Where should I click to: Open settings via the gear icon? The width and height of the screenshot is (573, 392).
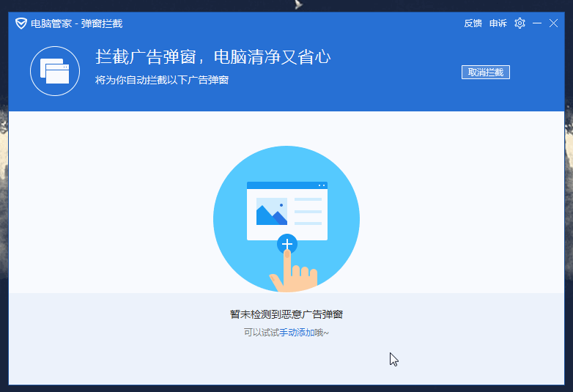tap(520, 23)
